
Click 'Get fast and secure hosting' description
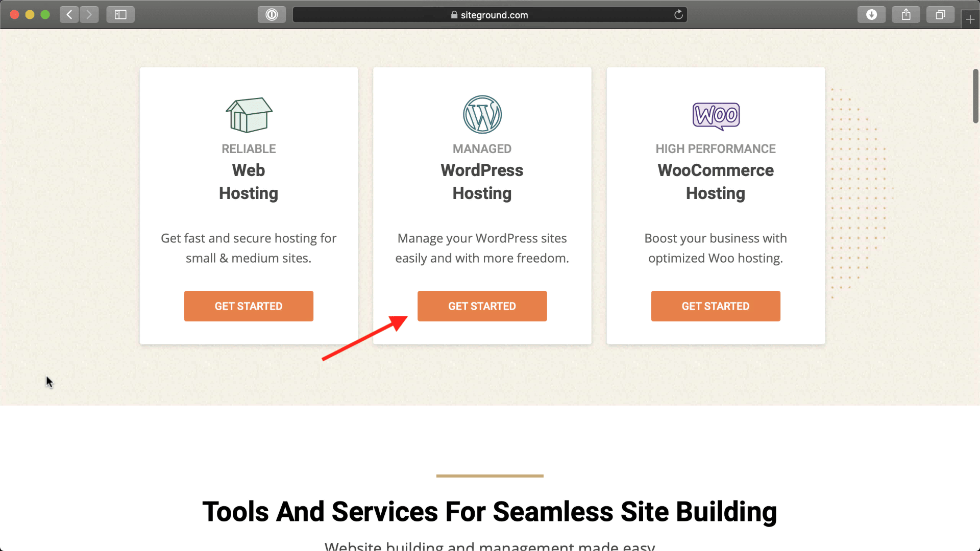coord(249,248)
